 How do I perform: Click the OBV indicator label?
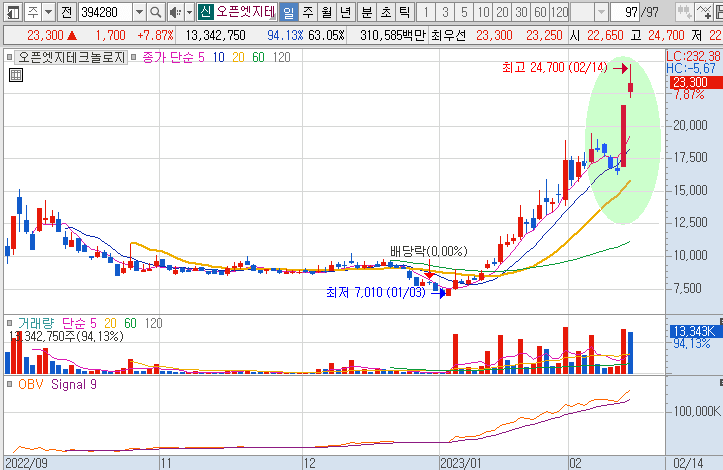[x=30, y=384]
